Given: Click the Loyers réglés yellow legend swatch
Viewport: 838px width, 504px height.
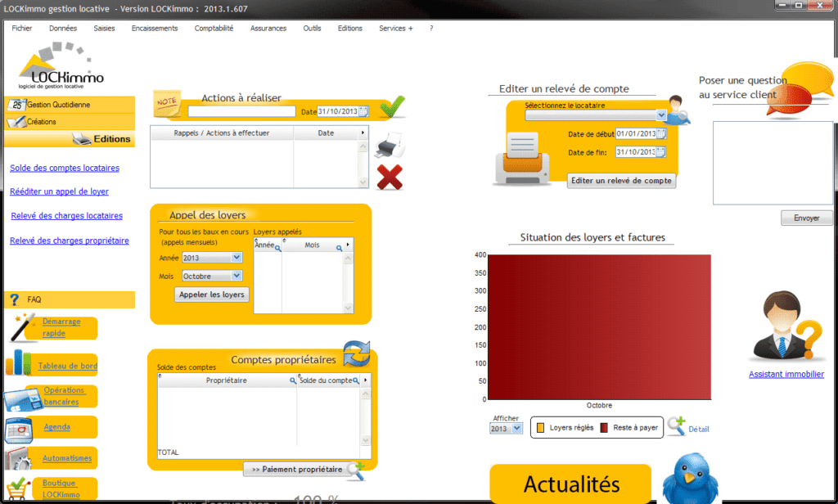Looking at the screenshot, I should [x=540, y=428].
